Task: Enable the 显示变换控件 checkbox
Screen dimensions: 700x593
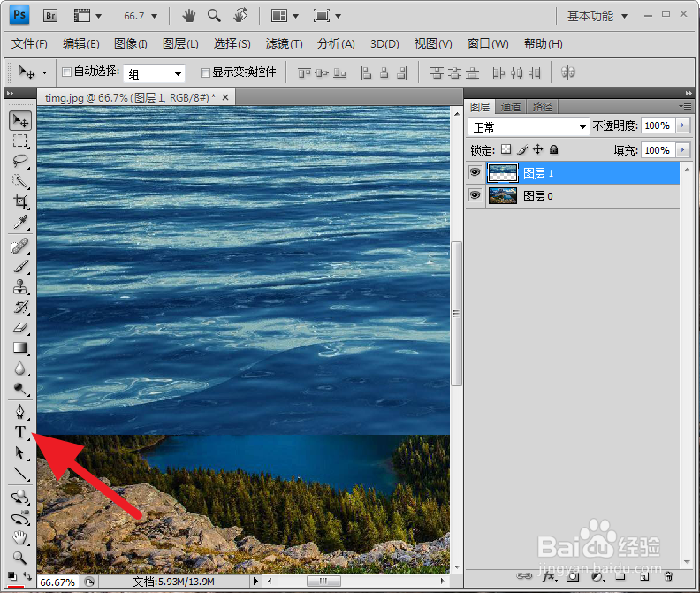Action: [205, 72]
